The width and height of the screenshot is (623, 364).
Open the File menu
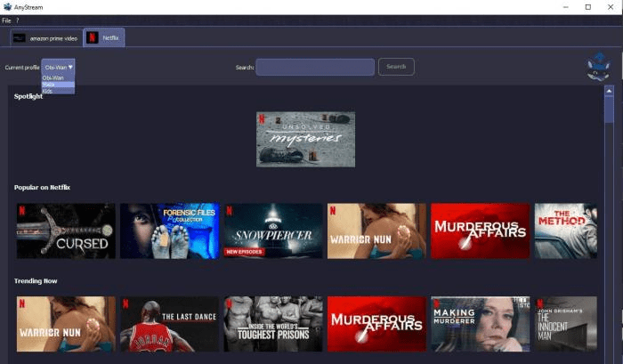click(x=6, y=20)
